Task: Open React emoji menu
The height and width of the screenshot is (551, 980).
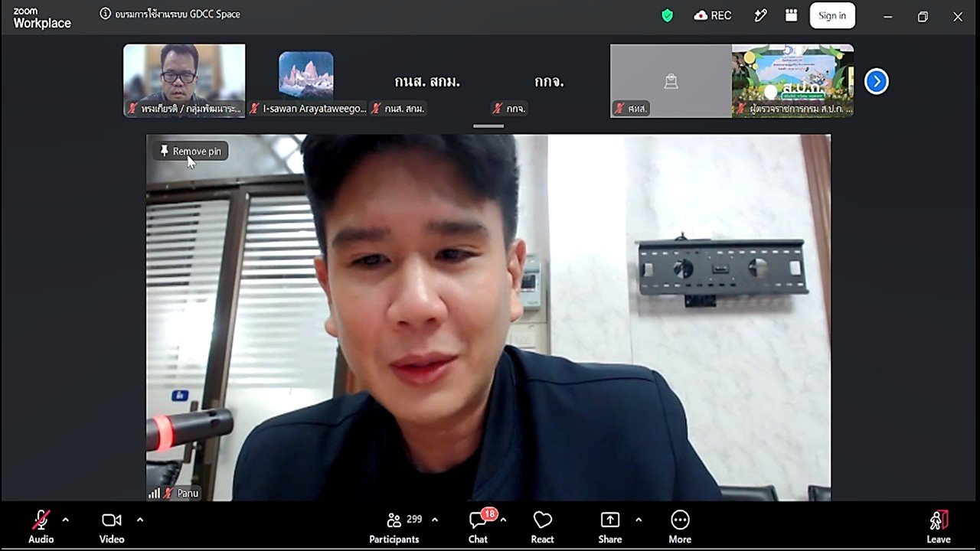Action: click(542, 527)
